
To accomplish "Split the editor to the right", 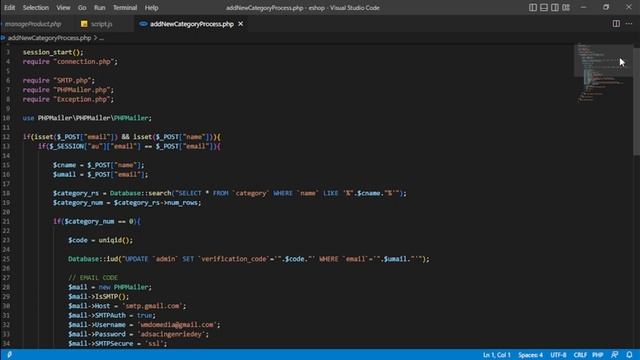I will tap(616, 24).
